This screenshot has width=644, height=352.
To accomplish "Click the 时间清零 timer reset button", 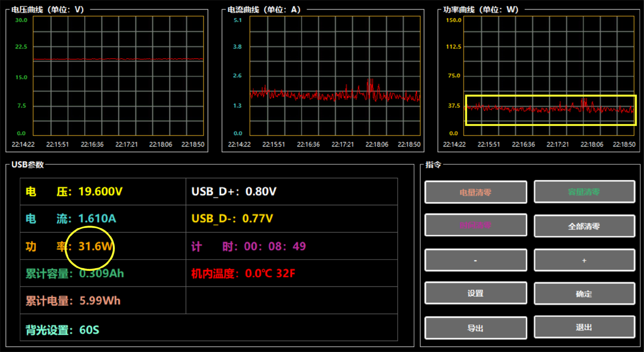I will [x=476, y=225].
